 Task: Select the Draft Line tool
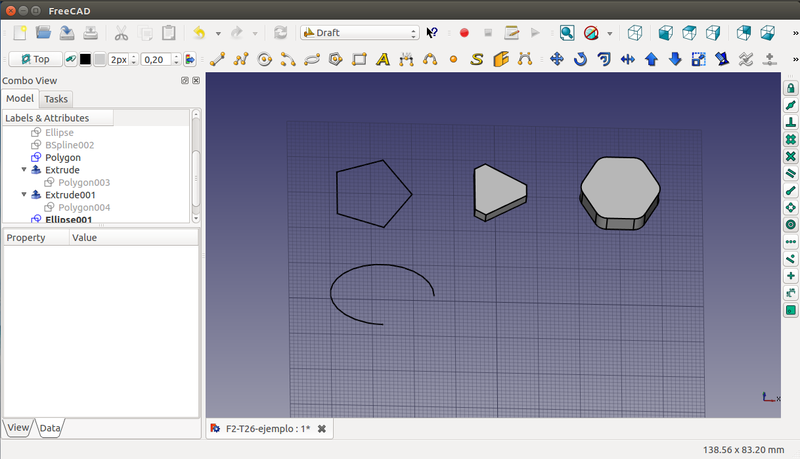[217, 59]
